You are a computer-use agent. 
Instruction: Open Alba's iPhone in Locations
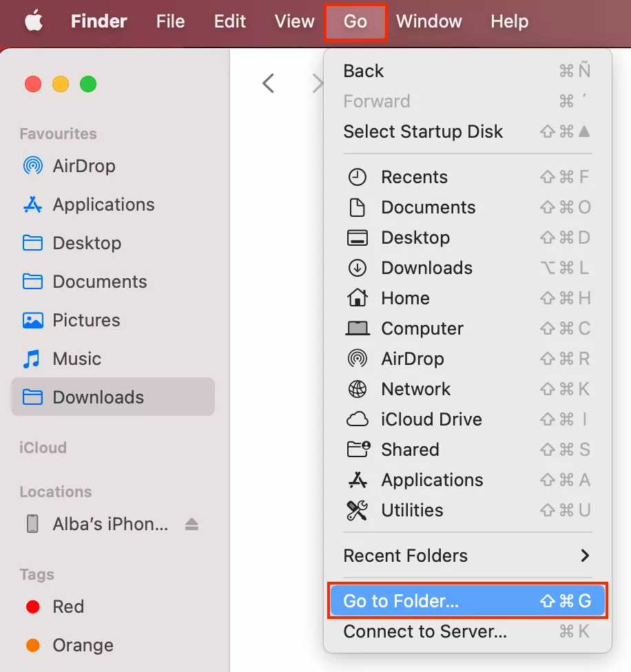(x=110, y=524)
